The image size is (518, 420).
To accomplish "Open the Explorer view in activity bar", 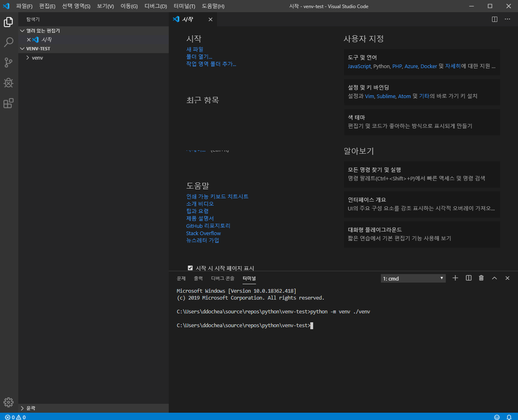I will click(x=9, y=22).
